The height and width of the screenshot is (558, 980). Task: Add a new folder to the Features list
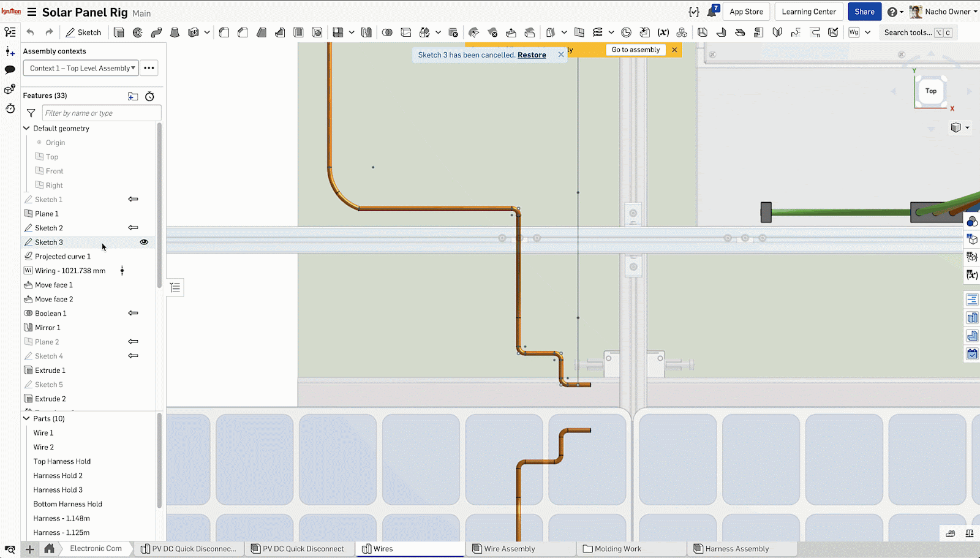(133, 96)
